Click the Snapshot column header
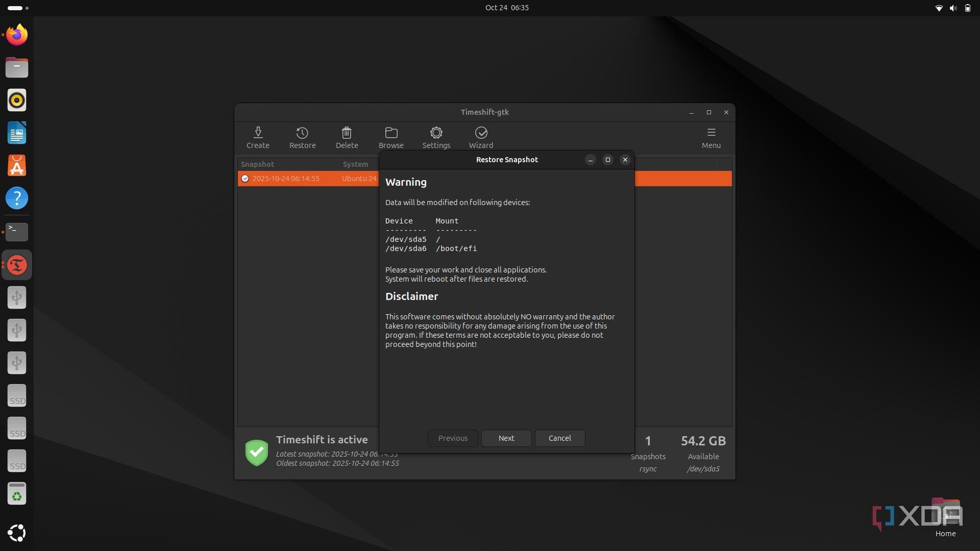Viewport: 980px width, 551px height. pos(258,164)
